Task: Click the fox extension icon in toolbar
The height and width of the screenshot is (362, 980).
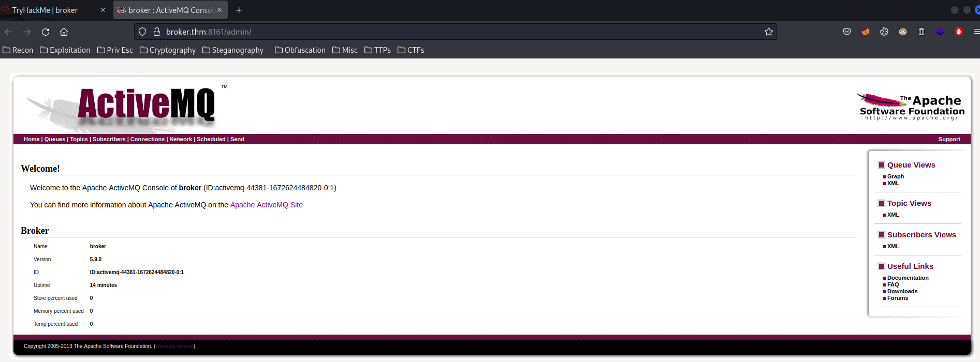Action: pos(866,32)
